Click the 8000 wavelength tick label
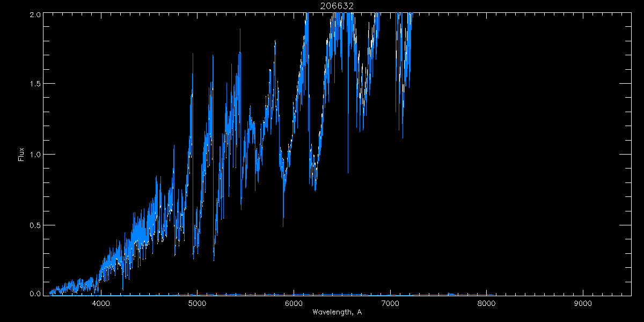 [487, 304]
